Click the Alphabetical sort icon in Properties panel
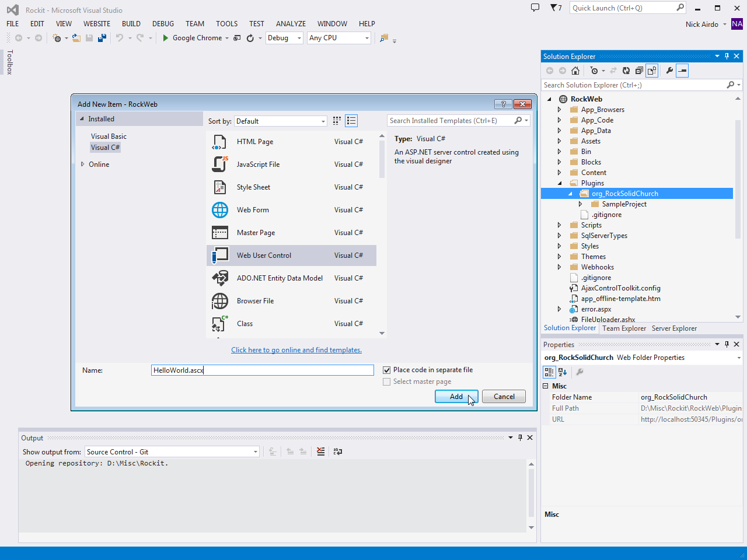 [563, 372]
